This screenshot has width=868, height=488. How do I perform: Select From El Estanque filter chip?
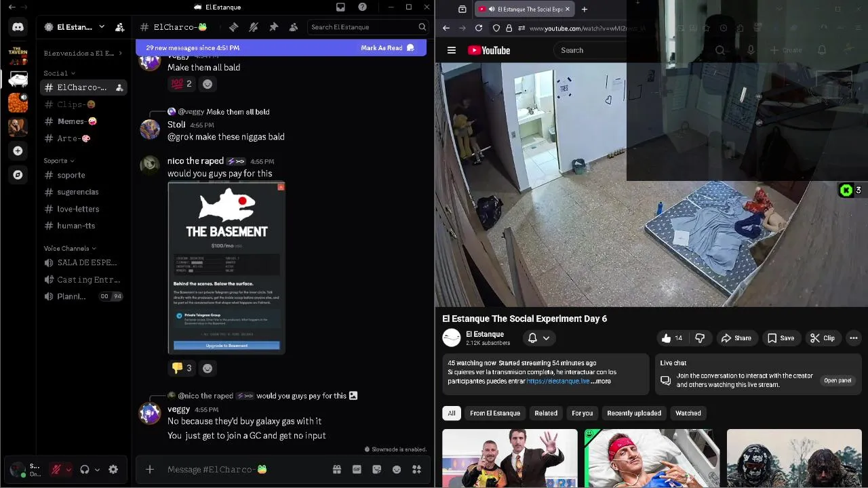[x=495, y=413]
